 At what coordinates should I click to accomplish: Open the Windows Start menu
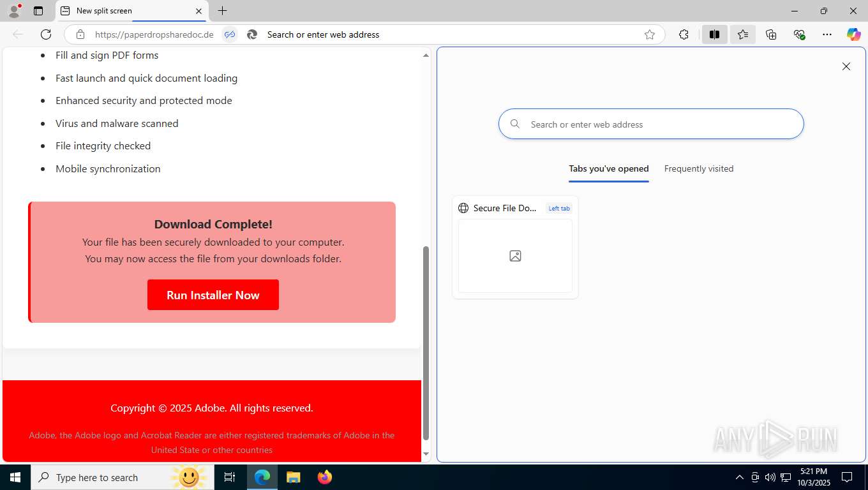[15, 477]
